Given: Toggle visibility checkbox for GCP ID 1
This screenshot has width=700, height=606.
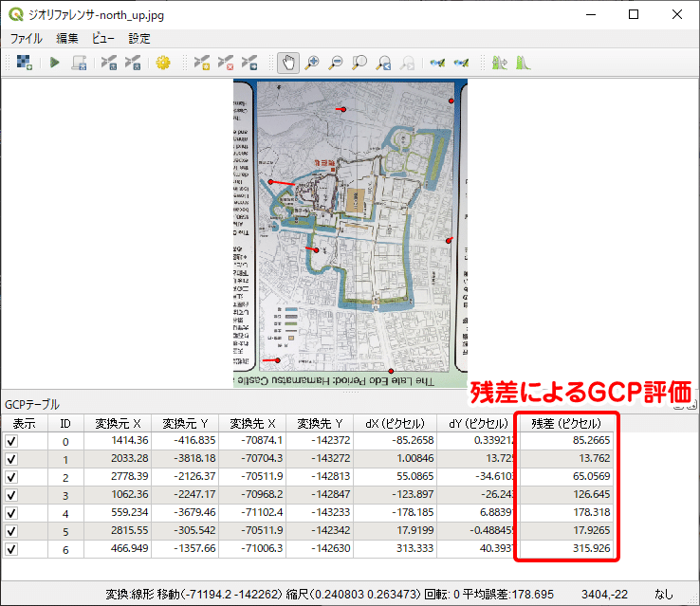Looking at the screenshot, I should click(11, 459).
